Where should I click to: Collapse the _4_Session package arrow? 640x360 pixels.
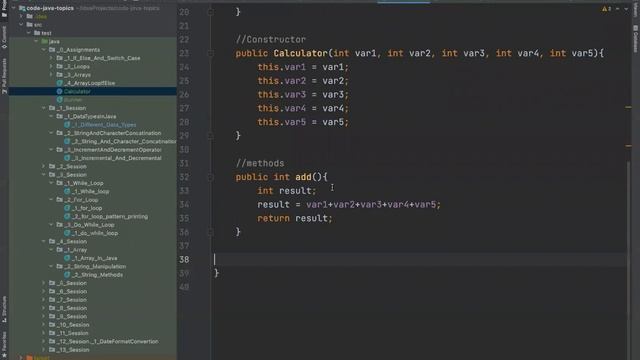[x=44, y=241]
